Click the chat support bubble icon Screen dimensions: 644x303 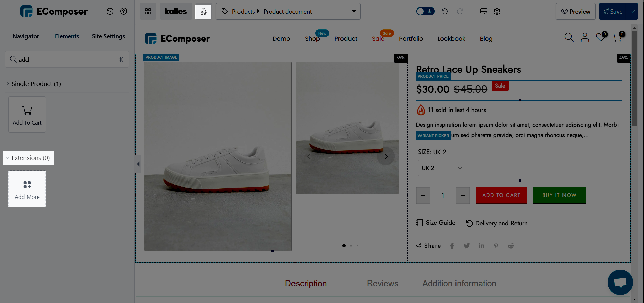620,282
